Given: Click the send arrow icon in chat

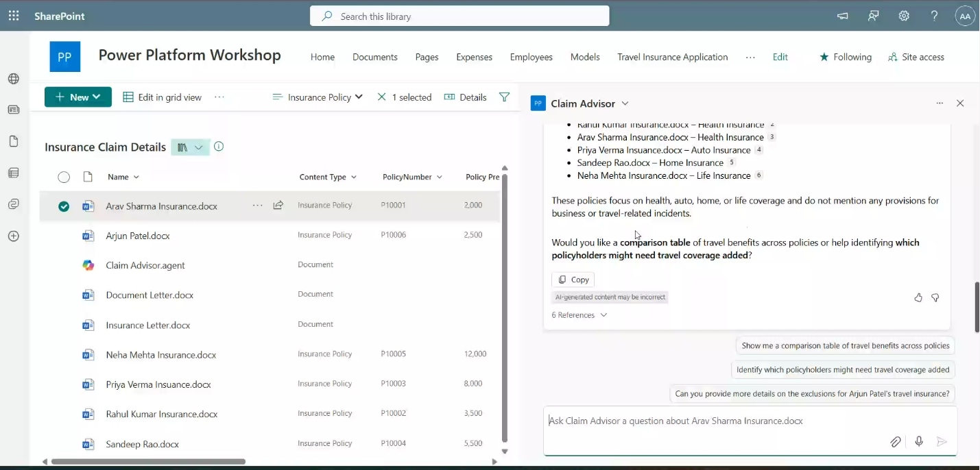Looking at the screenshot, I should [x=942, y=442].
